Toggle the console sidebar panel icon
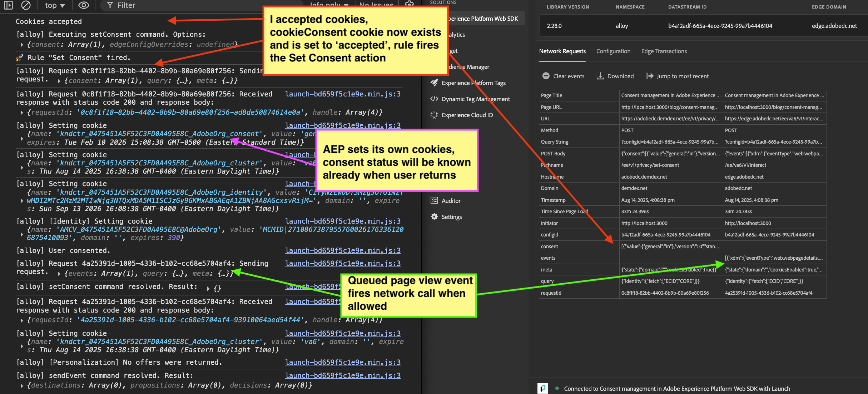Viewport: 868px width, 394px height. 8,5
